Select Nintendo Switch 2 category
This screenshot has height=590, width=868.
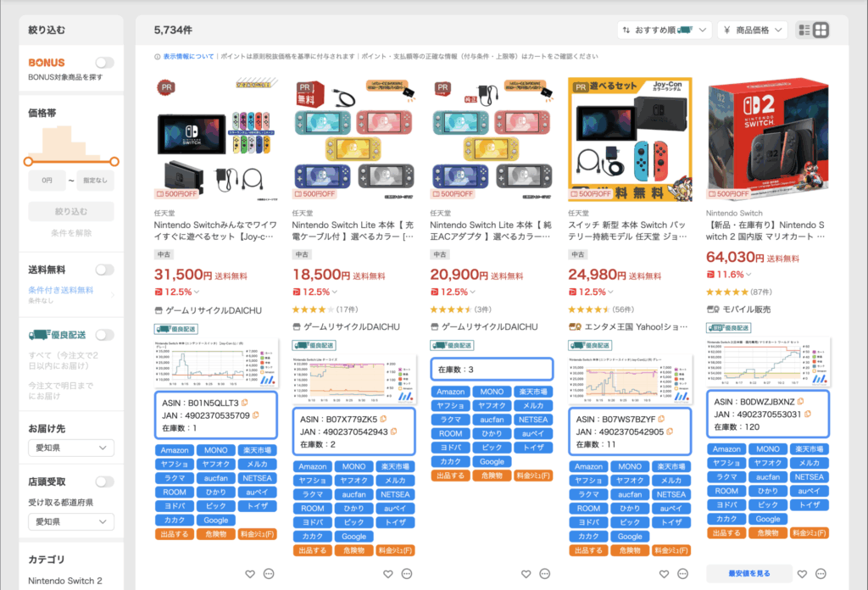tap(65, 581)
